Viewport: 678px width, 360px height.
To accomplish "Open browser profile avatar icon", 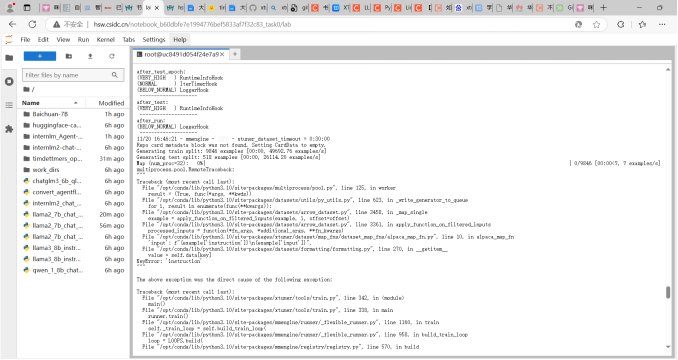I will (10, 7).
